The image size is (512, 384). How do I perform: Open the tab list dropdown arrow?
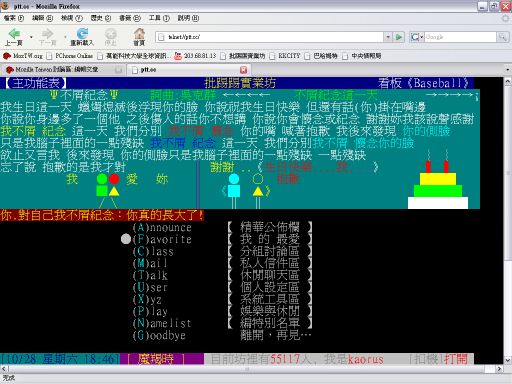point(508,70)
